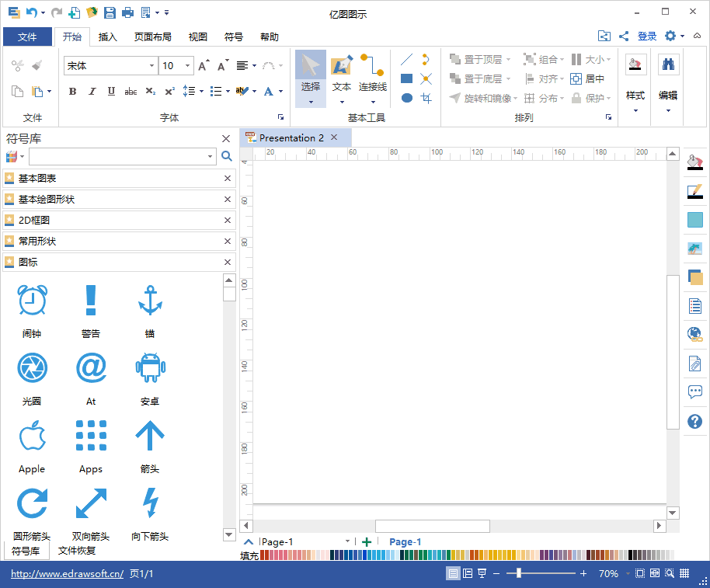Switch to the 页面布局 ribbon tab

(152, 37)
